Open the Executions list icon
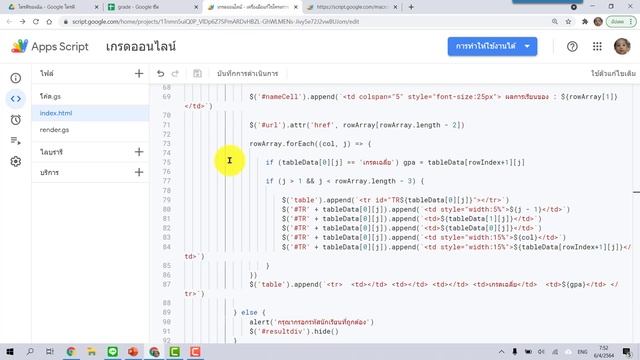This screenshot has width=640, height=360. tap(16, 141)
